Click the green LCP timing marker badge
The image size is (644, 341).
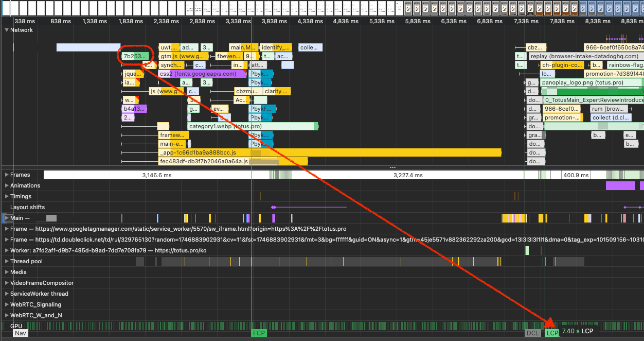[x=551, y=333]
